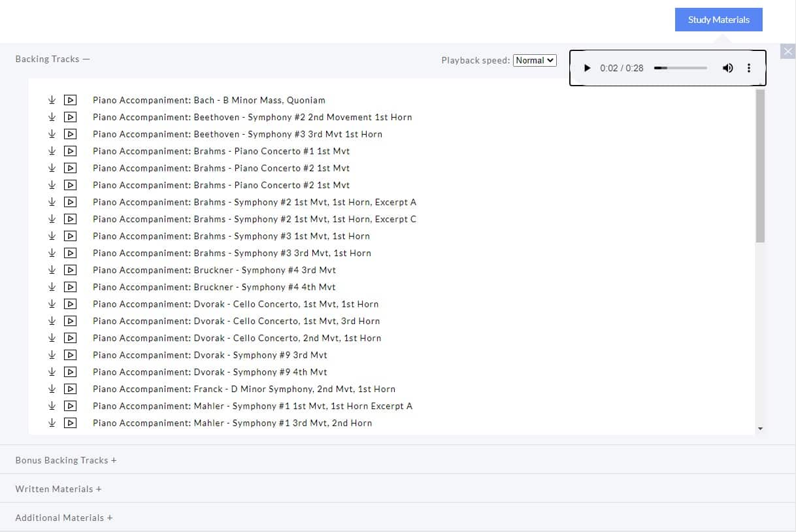Expand the Written Materials section
The height and width of the screenshot is (532, 796).
coord(59,489)
